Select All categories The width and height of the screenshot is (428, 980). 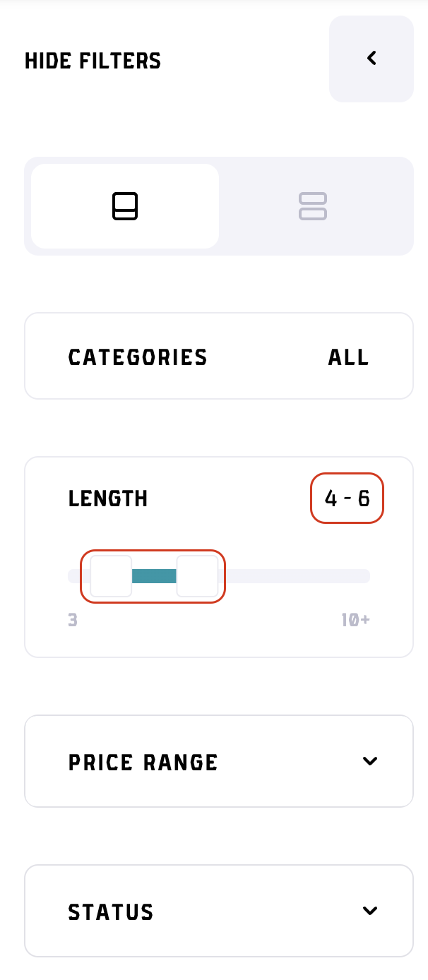point(347,357)
